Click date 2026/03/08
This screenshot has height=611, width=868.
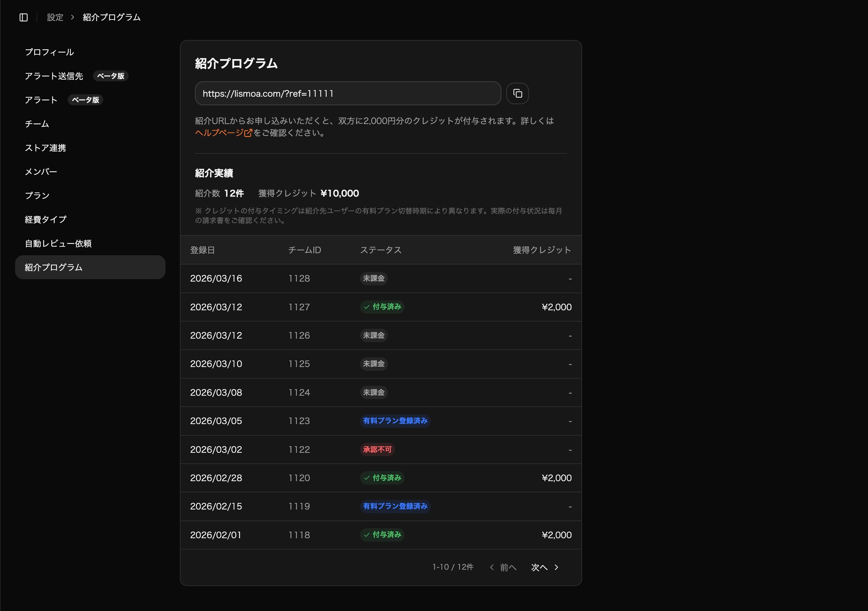pyautogui.click(x=216, y=392)
